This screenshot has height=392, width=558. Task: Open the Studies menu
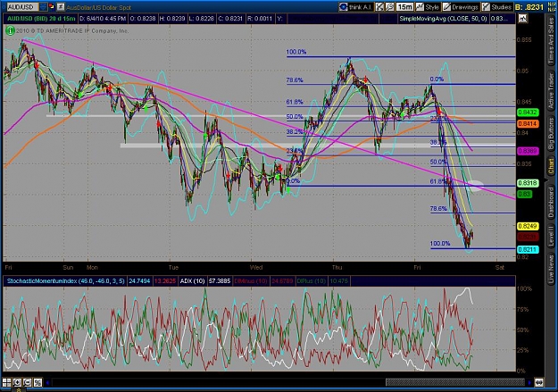click(x=496, y=7)
